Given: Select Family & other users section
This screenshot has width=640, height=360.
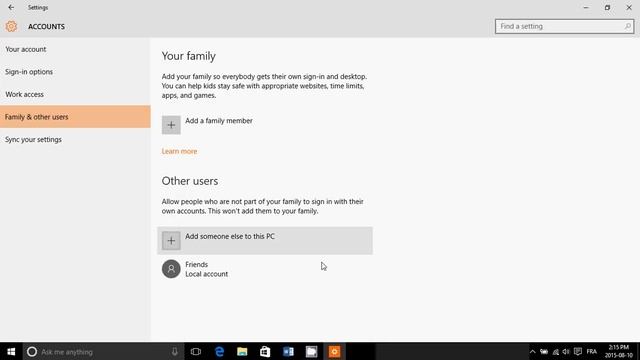Looking at the screenshot, I should tap(75, 117).
